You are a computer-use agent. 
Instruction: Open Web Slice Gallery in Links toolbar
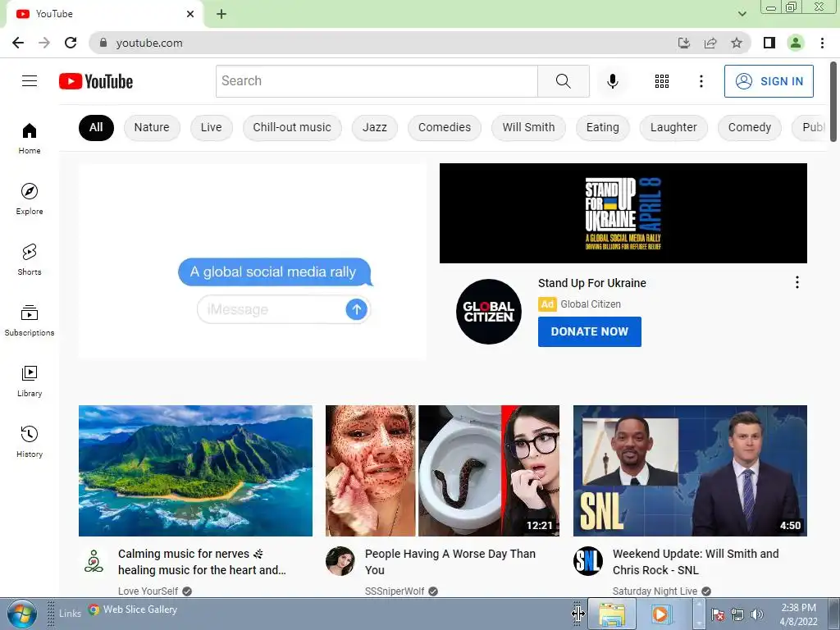coord(133,609)
